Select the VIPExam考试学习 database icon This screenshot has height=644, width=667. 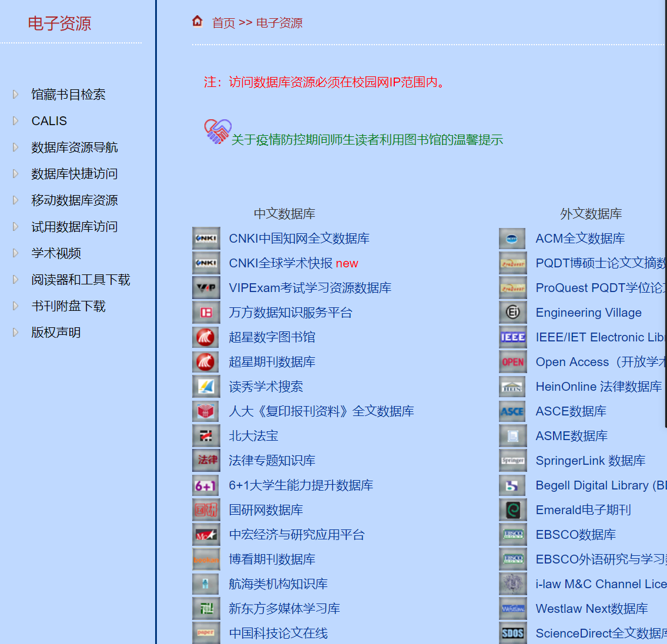coord(206,287)
